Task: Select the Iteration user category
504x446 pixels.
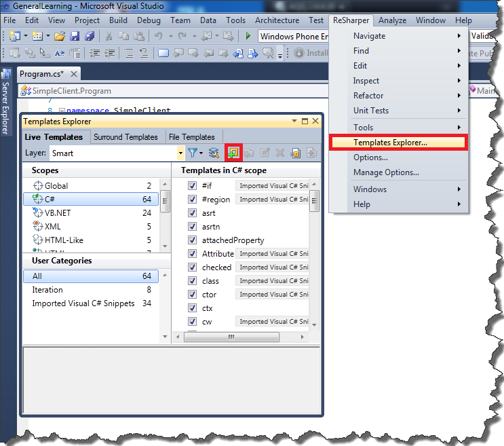Action: coord(91,290)
